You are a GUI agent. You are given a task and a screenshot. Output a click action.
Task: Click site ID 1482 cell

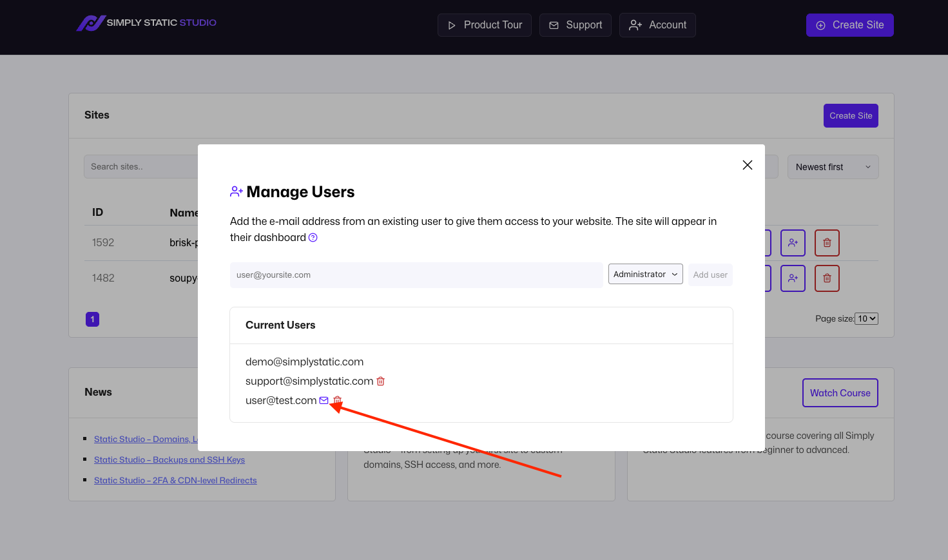tap(103, 278)
